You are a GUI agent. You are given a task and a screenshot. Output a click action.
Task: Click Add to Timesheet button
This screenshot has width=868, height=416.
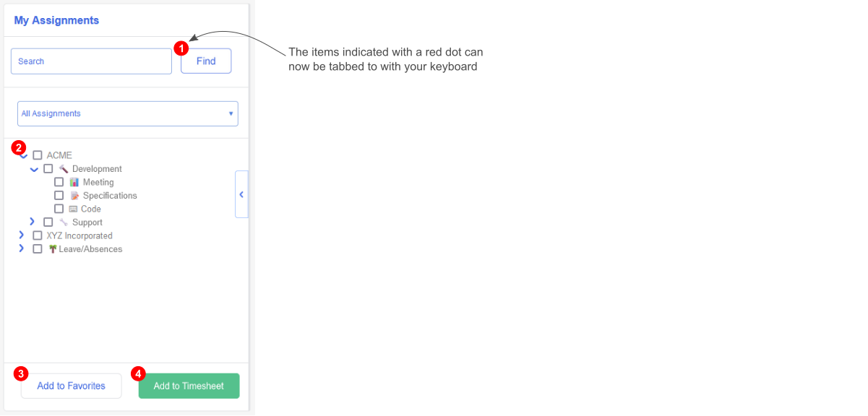pos(189,386)
